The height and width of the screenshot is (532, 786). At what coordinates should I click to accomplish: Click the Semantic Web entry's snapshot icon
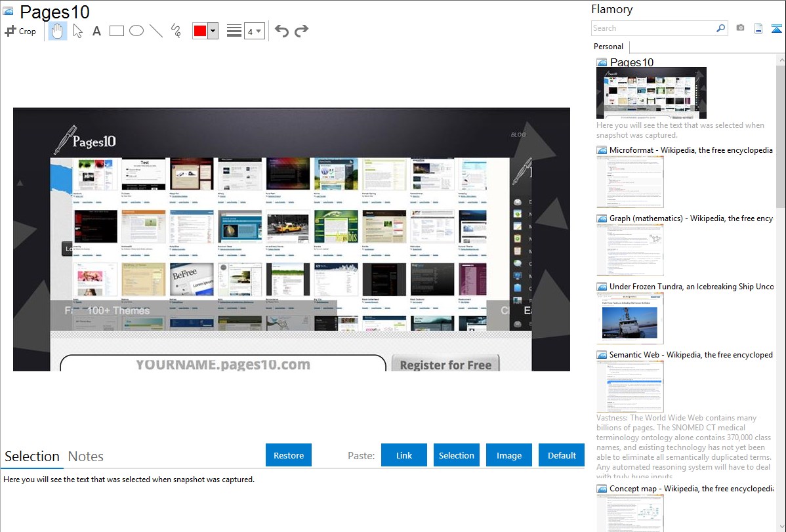pyautogui.click(x=602, y=354)
